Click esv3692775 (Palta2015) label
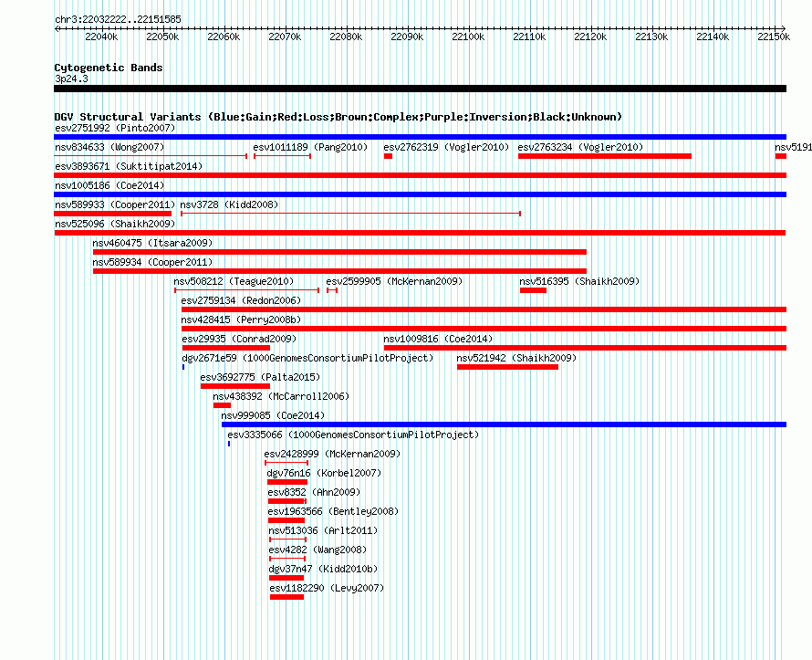 [x=260, y=377]
